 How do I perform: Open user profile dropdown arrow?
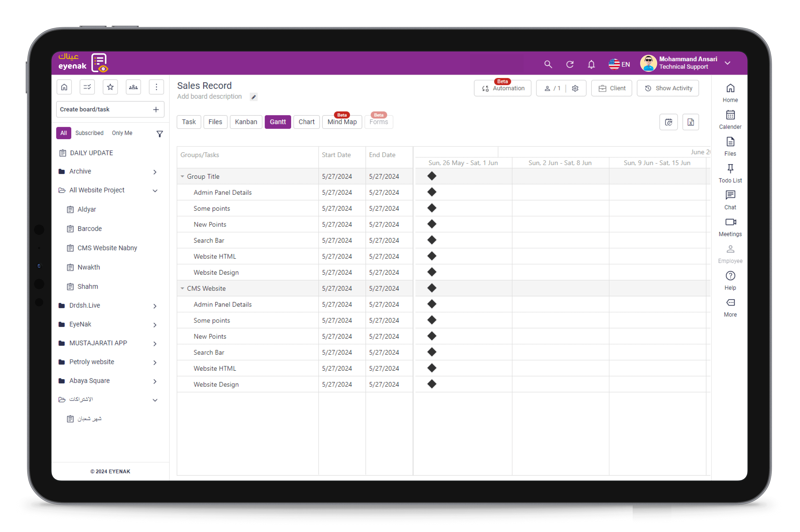[727, 63]
